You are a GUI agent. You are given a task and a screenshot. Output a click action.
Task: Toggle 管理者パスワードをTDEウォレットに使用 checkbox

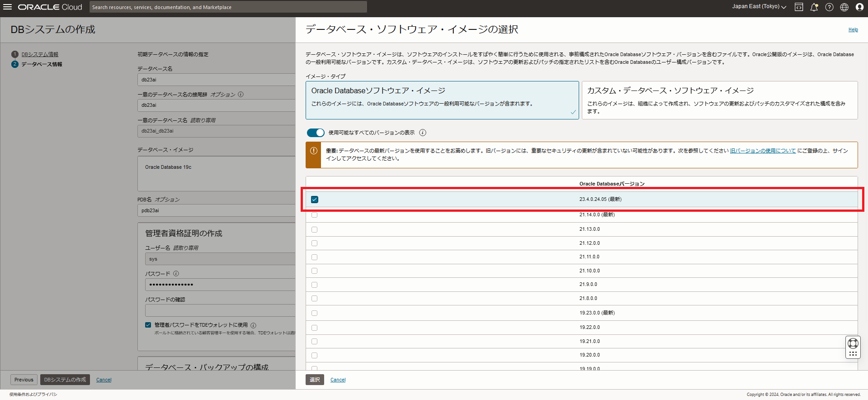[x=148, y=325]
